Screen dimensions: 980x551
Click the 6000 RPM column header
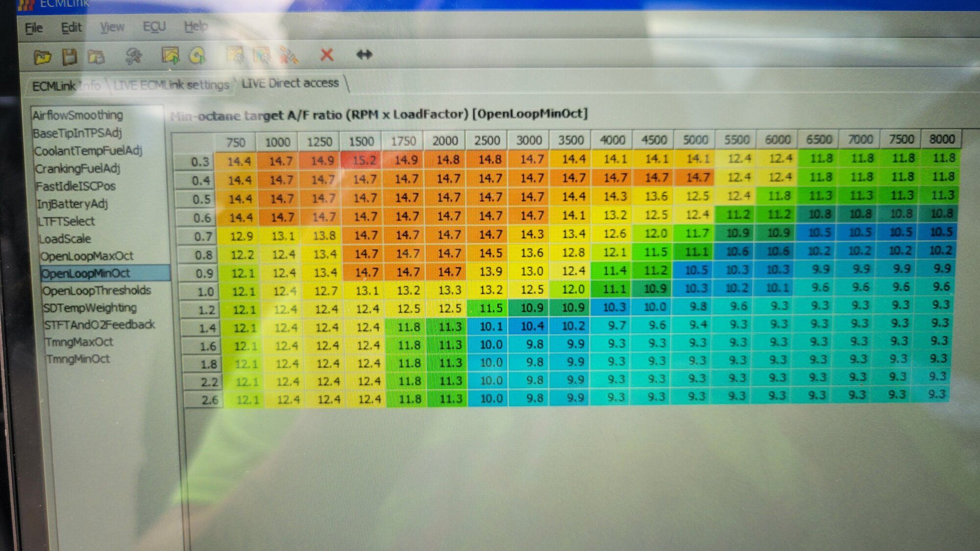tap(778, 140)
